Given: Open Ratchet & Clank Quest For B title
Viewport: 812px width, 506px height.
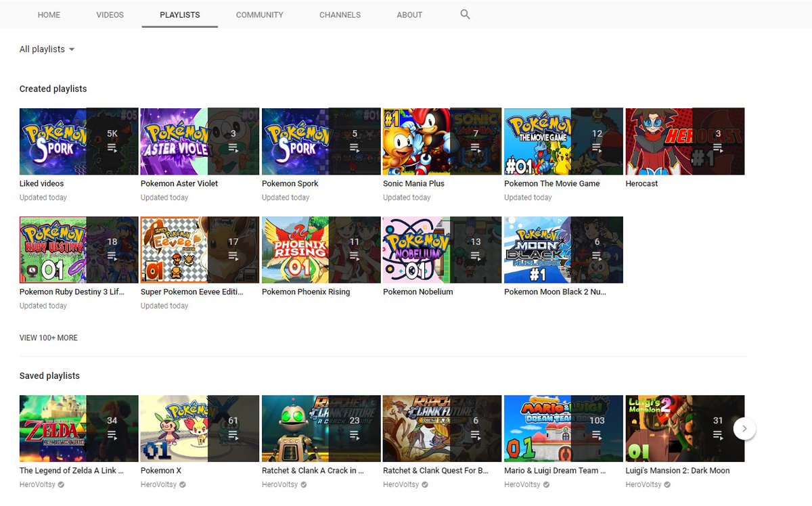Looking at the screenshot, I should [436, 470].
